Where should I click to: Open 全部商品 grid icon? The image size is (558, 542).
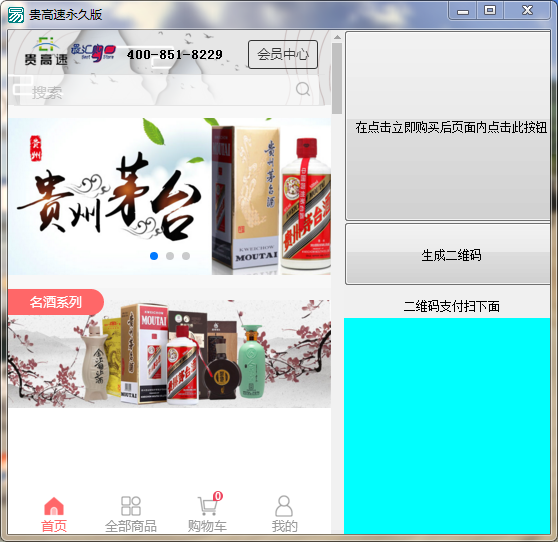click(131, 506)
